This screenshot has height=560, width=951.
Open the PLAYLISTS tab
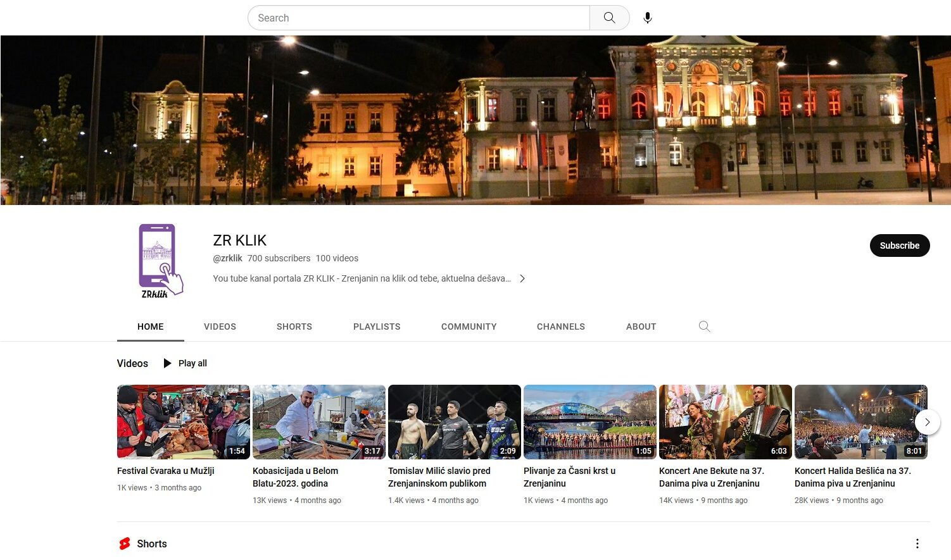pos(377,327)
